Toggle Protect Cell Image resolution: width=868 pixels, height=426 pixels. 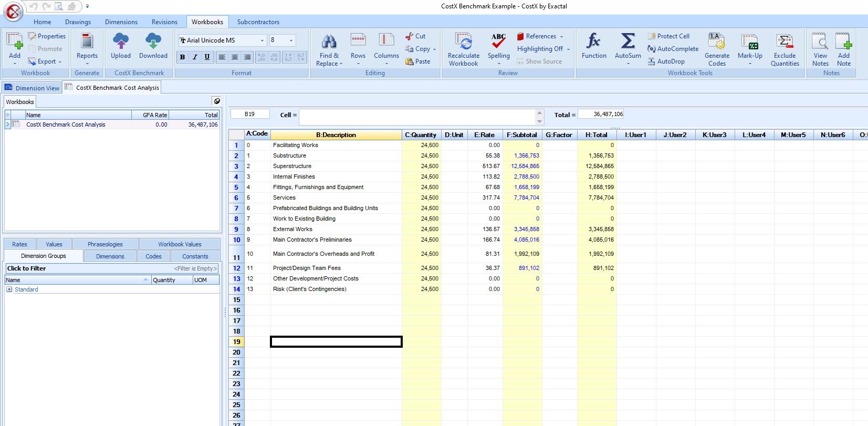[668, 36]
